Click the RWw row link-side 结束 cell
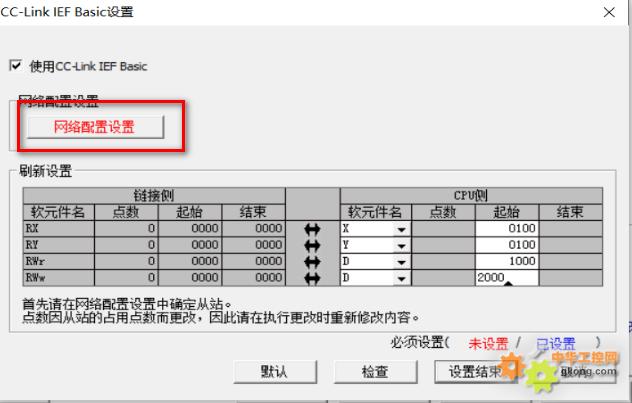632x403 pixels. [254, 278]
